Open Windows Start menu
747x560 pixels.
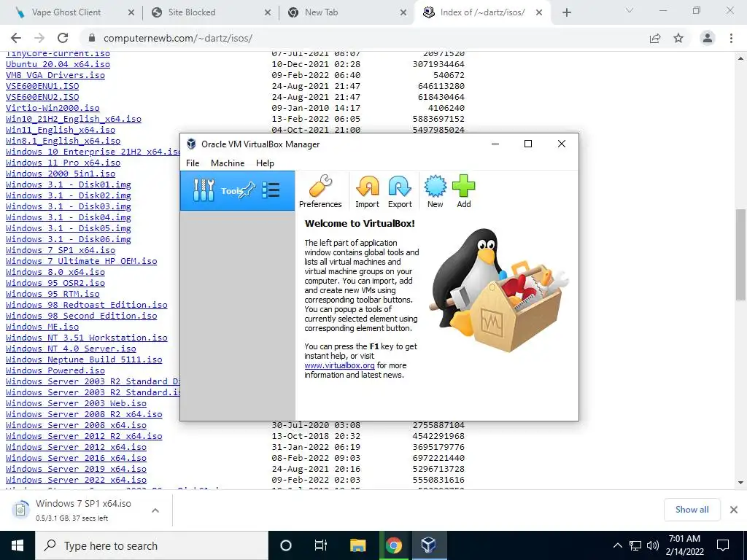click(18, 545)
